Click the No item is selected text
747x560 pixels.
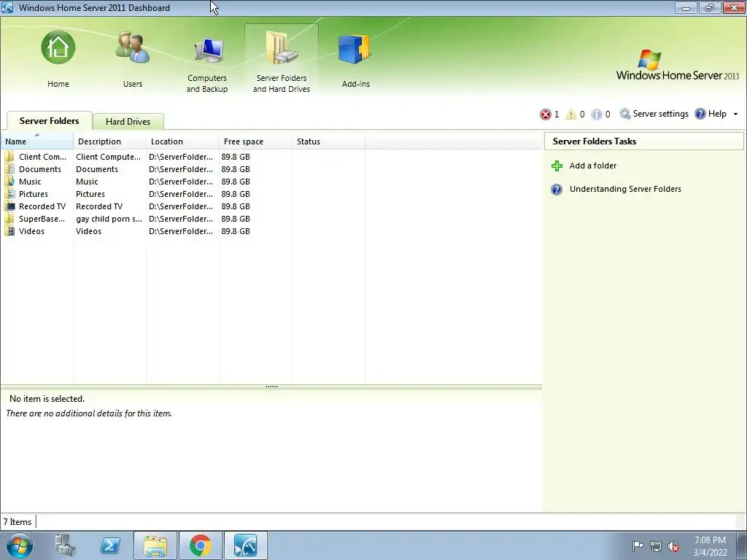pyautogui.click(x=47, y=399)
